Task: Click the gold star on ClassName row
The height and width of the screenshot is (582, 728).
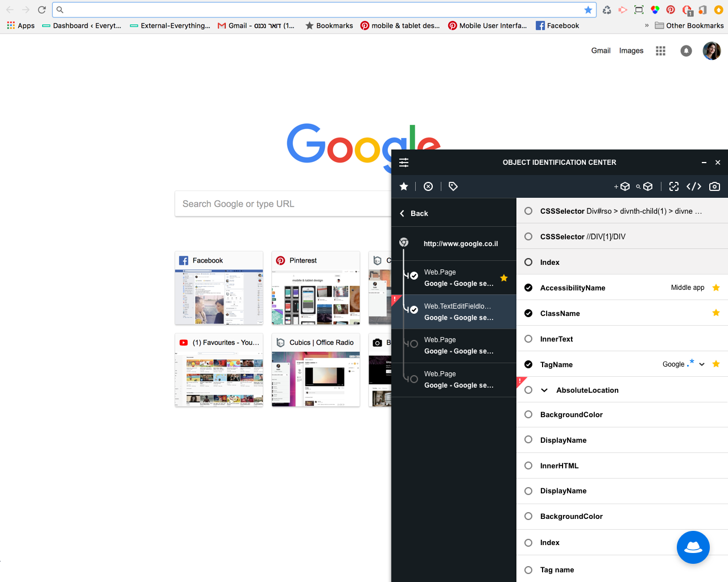Action: point(716,313)
